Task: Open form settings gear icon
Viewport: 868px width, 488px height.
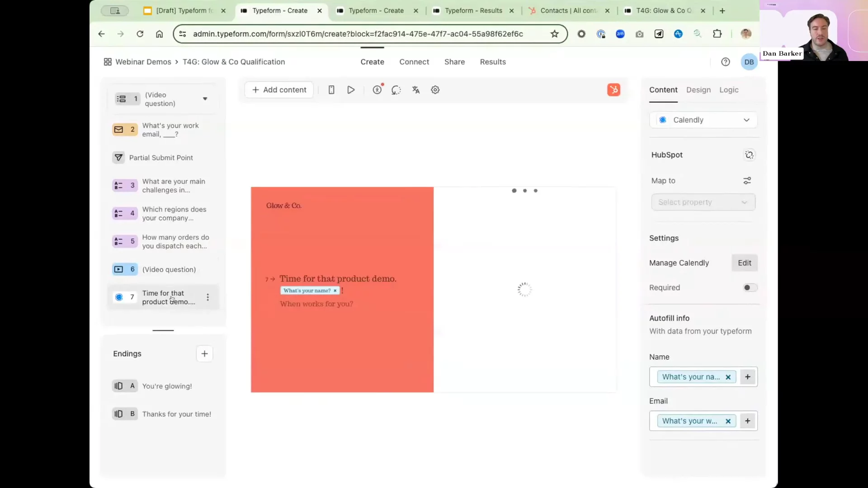Action: (x=435, y=90)
